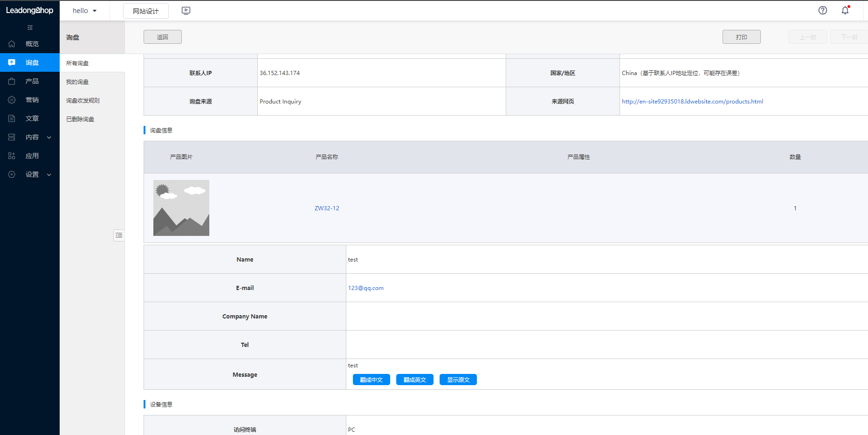Toggle the submenu panel collapse handle
Image resolution: width=868 pixels, height=435 pixels.
(119, 235)
